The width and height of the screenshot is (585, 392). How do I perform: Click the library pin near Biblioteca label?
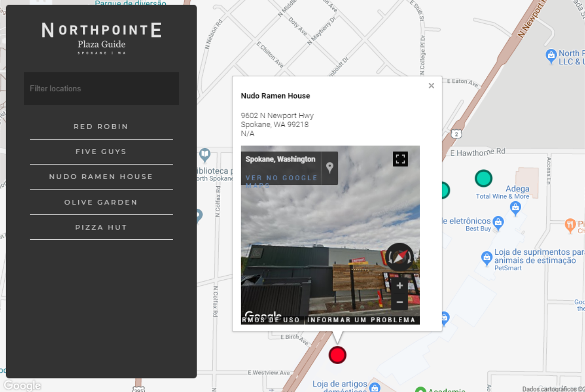tap(205, 155)
